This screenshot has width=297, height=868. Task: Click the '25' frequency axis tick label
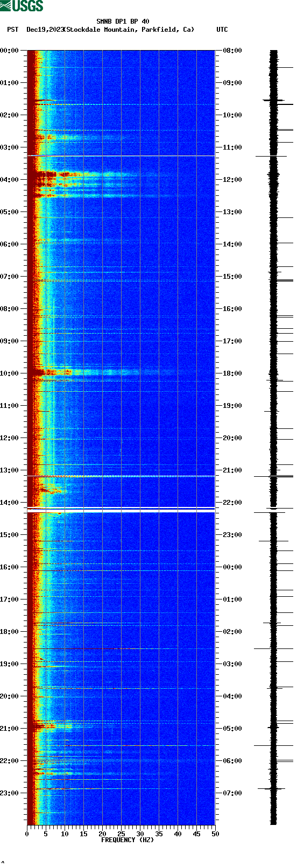[121, 834]
